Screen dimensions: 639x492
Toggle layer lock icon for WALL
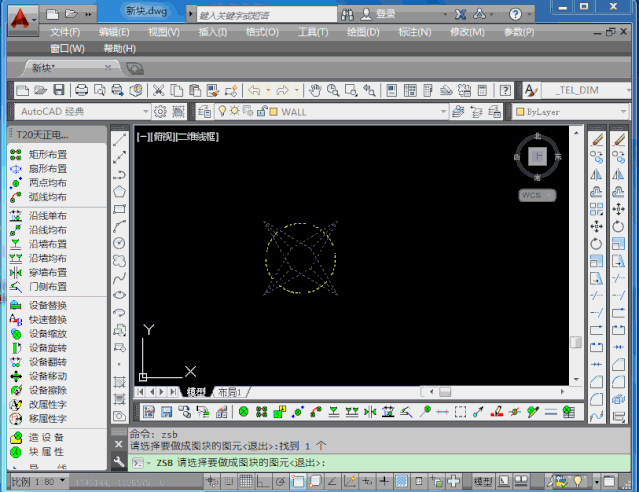click(261, 111)
